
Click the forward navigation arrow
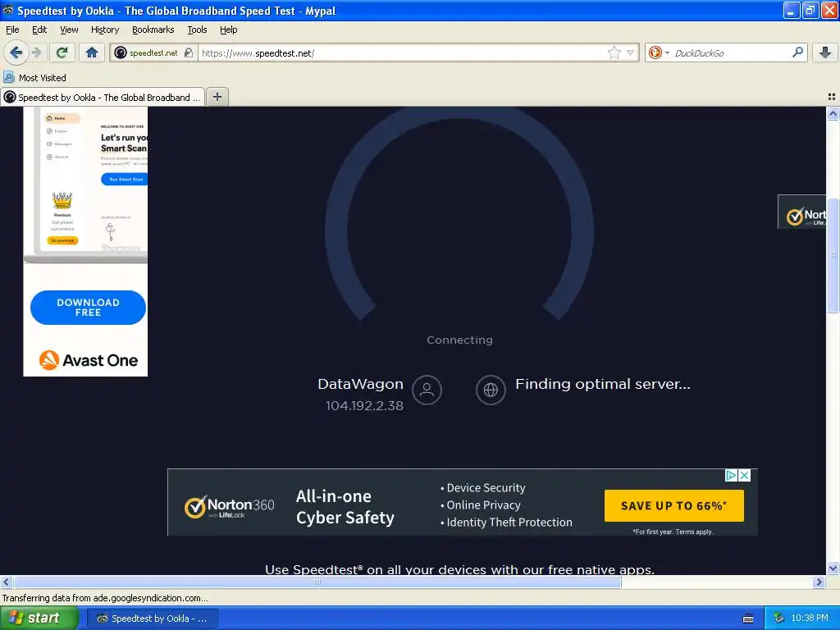click(x=37, y=52)
